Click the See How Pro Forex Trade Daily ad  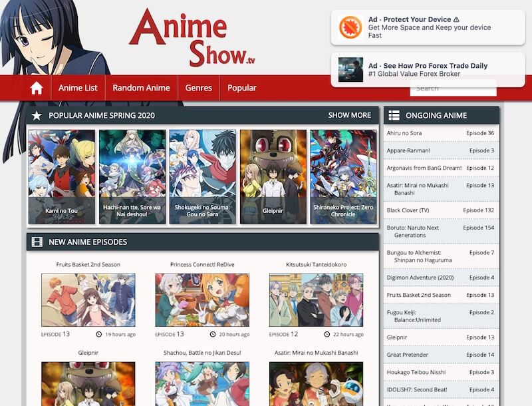coord(428,70)
